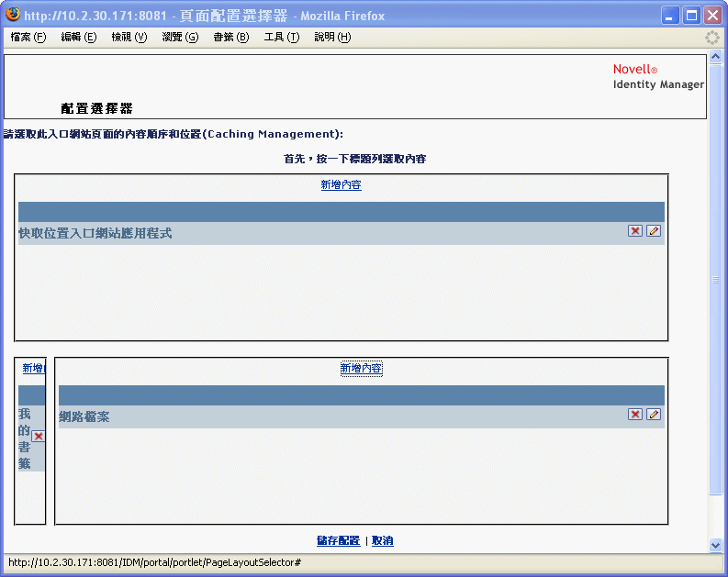Select the 我的書籤 vertical title

(24, 438)
